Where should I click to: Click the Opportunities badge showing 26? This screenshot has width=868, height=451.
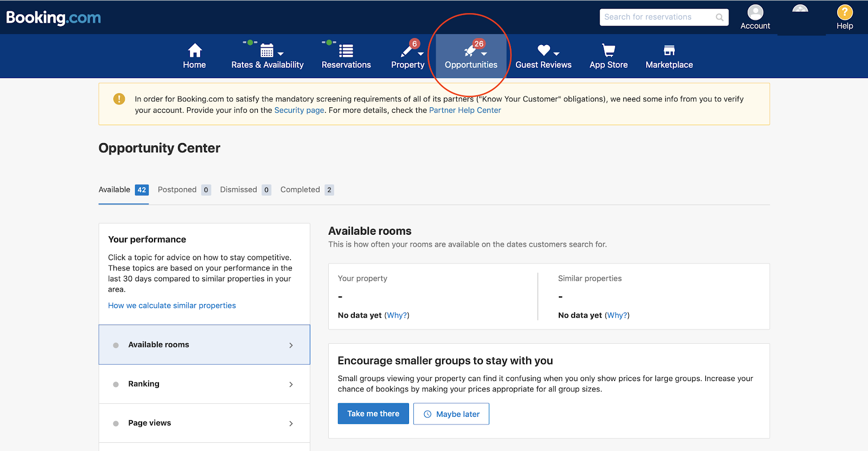(x=478, y=44)
